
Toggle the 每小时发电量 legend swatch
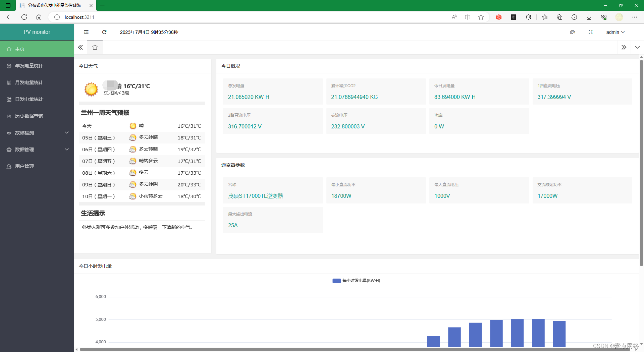[x=336, y=281]
